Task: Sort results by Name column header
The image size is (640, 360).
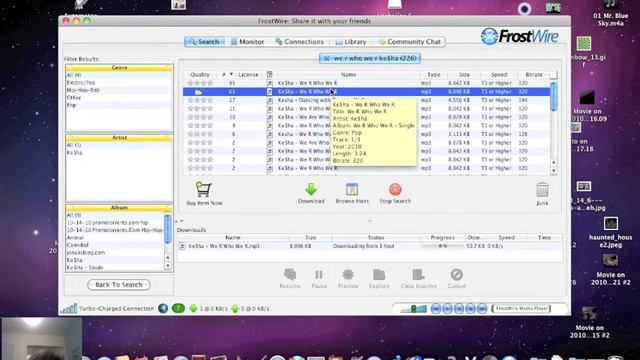Action: pyautogui.click(x=349, y=75)
